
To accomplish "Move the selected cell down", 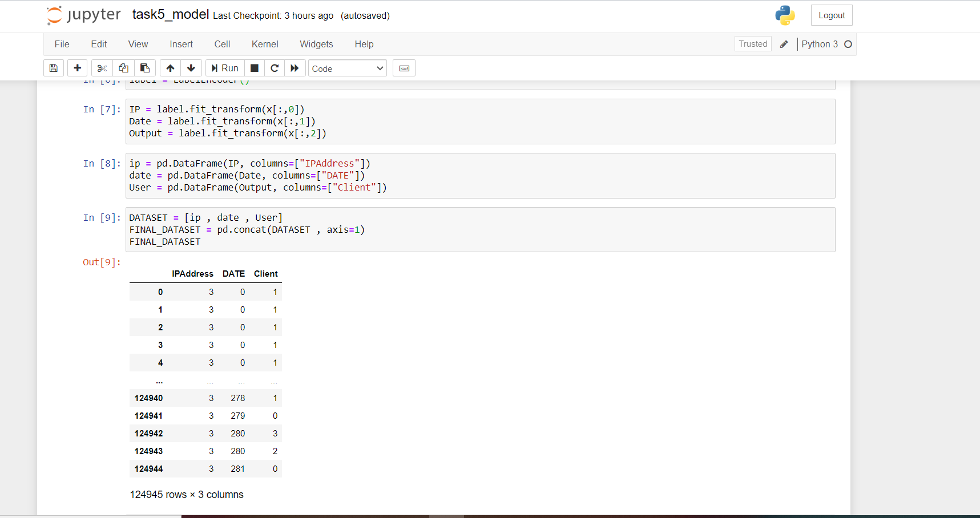I will 191,68.
